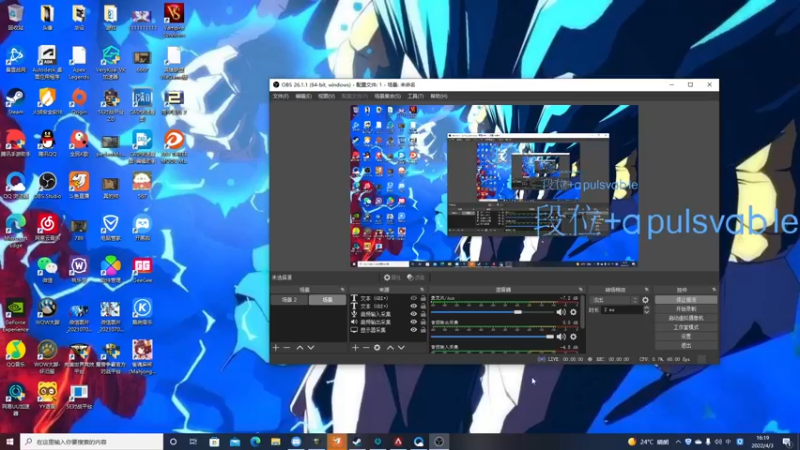
Task: Open Steam desktop shortcut
Action: coord(15,102)
